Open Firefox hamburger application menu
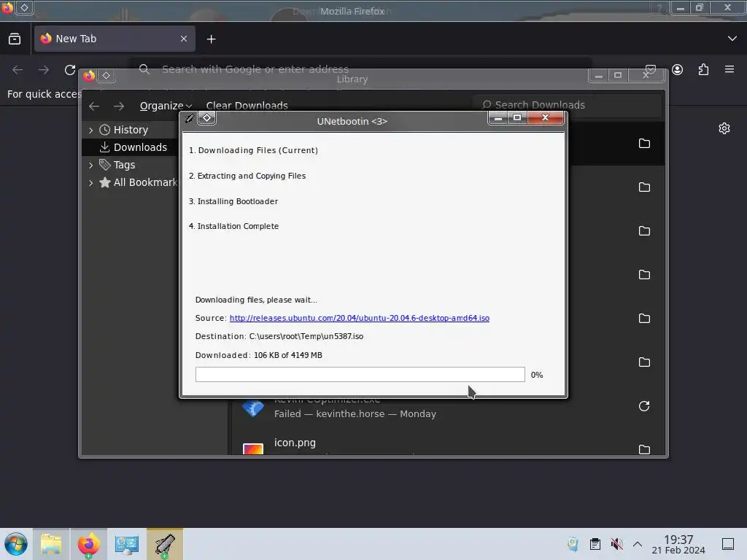The image size is (747, 560). (x=729, y=69)
